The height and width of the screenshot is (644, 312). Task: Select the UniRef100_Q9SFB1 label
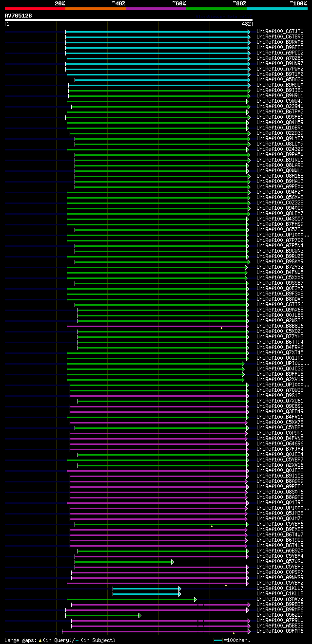coord(280,117)
